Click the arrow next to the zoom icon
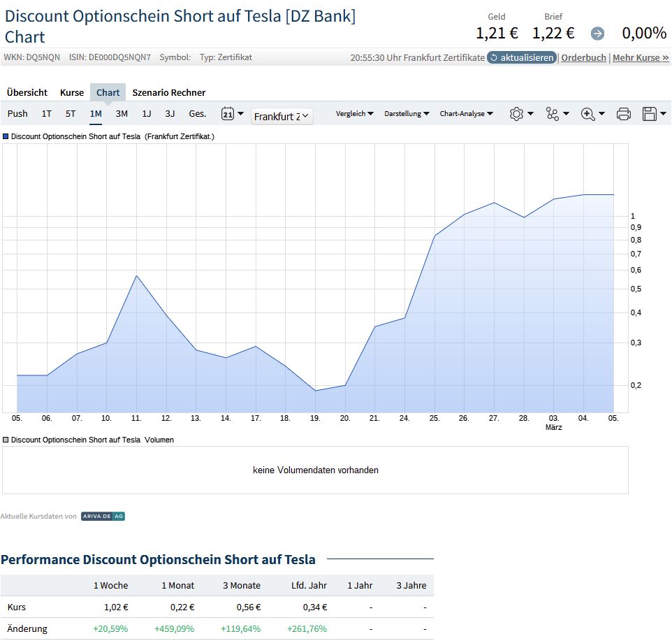The width and height of the screenshot is (672, 641). pyautogui.click(x=601, y=114)
